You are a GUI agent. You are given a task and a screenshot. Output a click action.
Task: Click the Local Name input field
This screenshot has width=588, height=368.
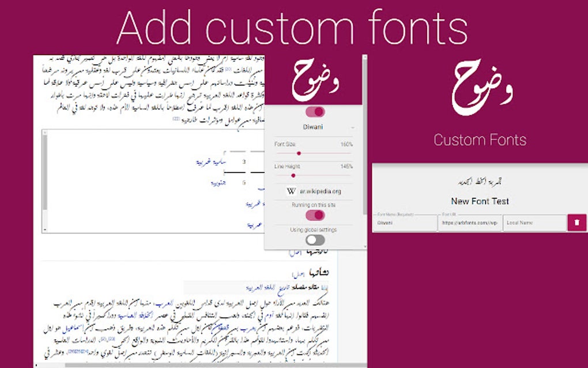534,223
